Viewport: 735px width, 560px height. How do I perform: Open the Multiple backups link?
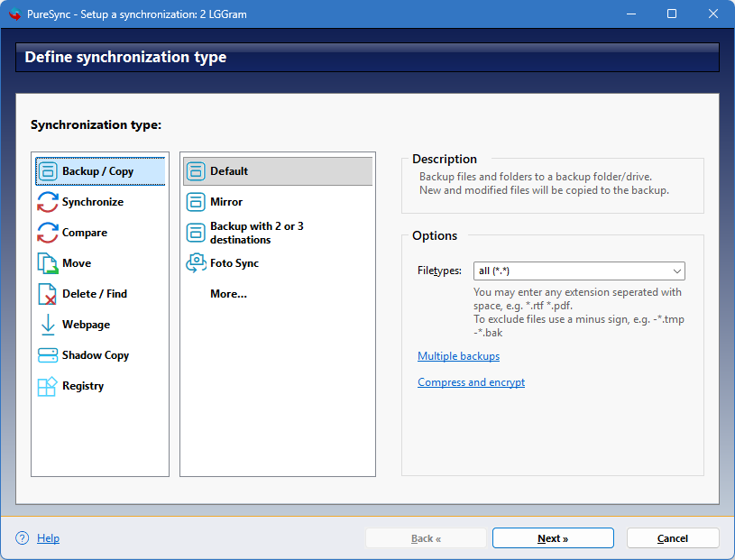[458, 356]
